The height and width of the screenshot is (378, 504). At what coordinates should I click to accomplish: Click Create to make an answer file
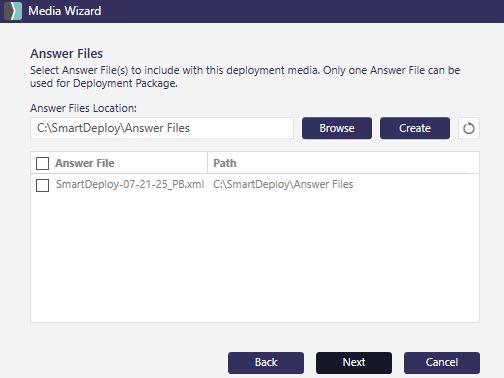(415, 128)
